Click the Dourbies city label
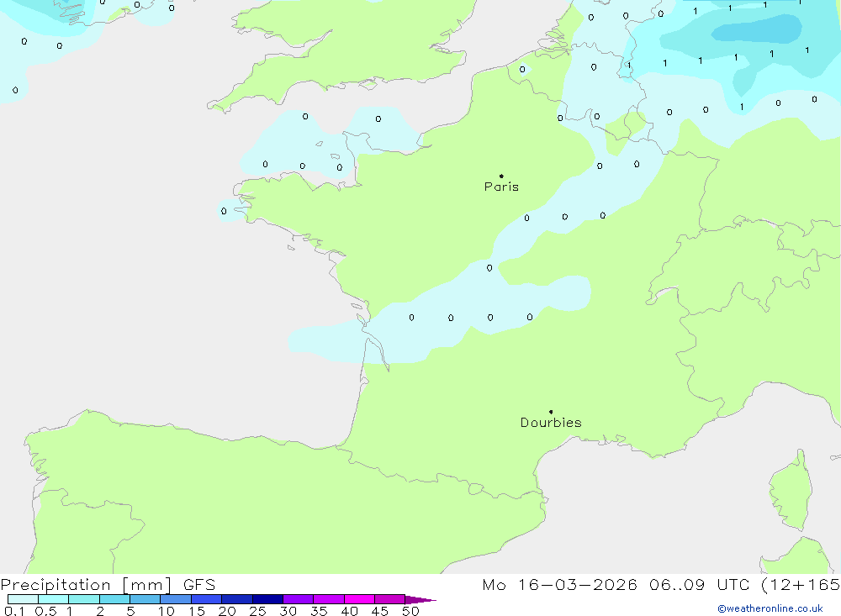Screen dimensions: 841x616 [x=551, y=423]
